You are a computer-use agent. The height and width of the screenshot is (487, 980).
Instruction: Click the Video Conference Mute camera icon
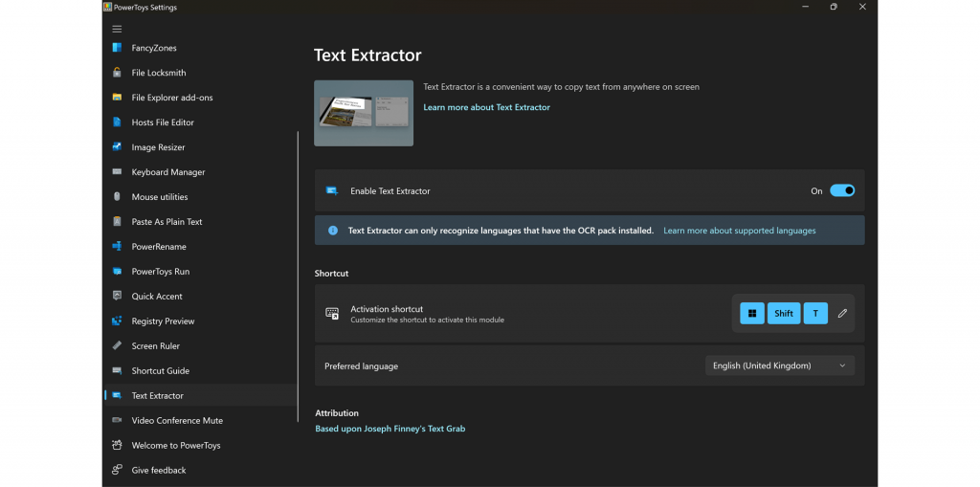(117, 421)
